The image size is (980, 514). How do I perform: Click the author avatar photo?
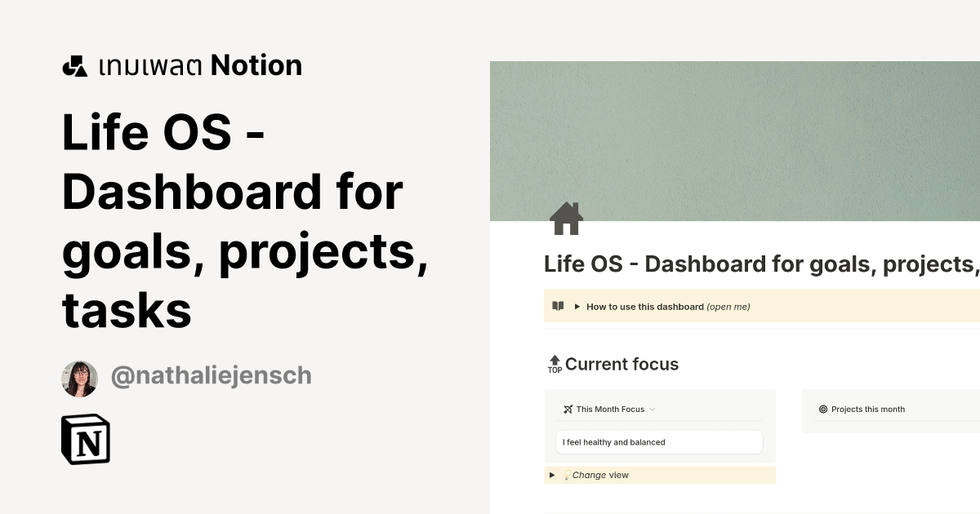tap(79, 378)
